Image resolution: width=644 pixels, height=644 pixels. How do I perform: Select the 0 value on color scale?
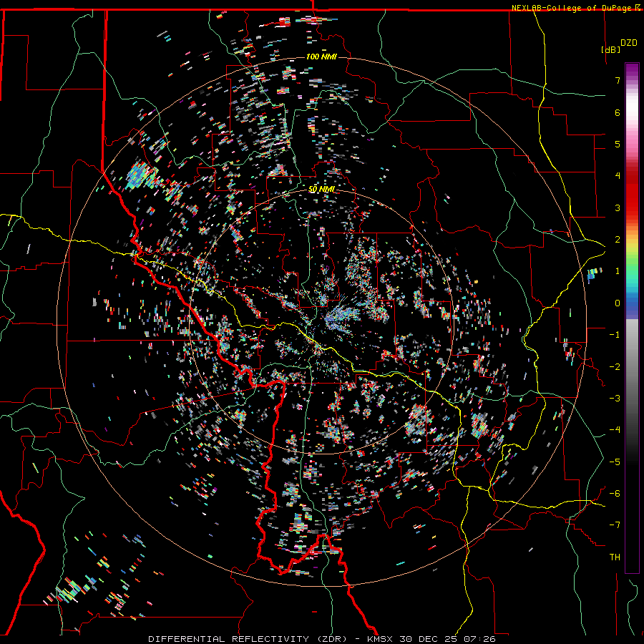618,303
